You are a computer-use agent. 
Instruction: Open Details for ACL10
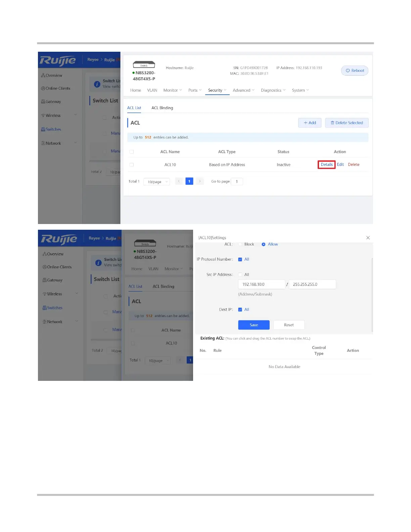[327, 165]
